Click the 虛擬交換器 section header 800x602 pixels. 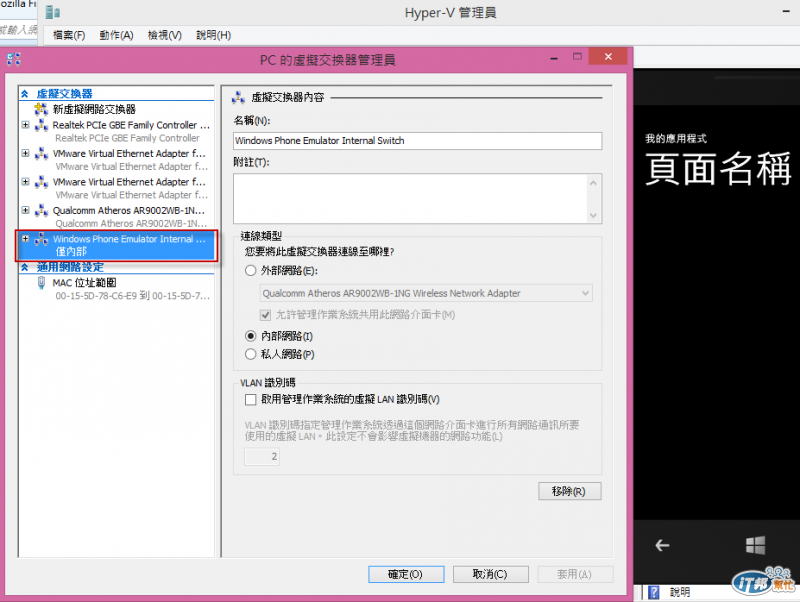coord(65,94)
